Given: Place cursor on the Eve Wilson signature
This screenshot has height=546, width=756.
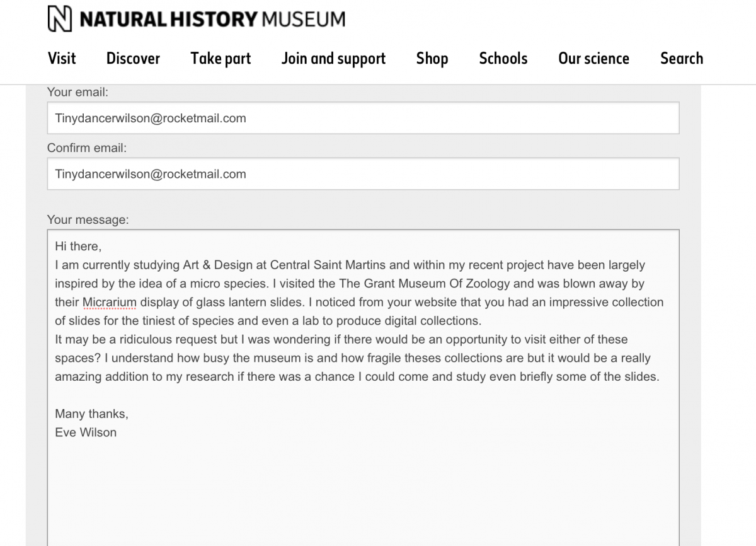Looking at the screenshot, I should 86,433.
